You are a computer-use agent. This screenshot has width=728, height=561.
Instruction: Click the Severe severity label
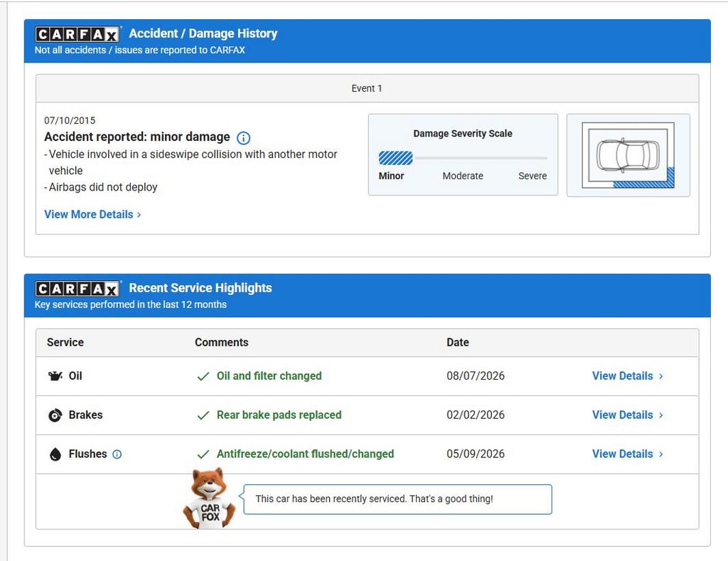(532, 176)
